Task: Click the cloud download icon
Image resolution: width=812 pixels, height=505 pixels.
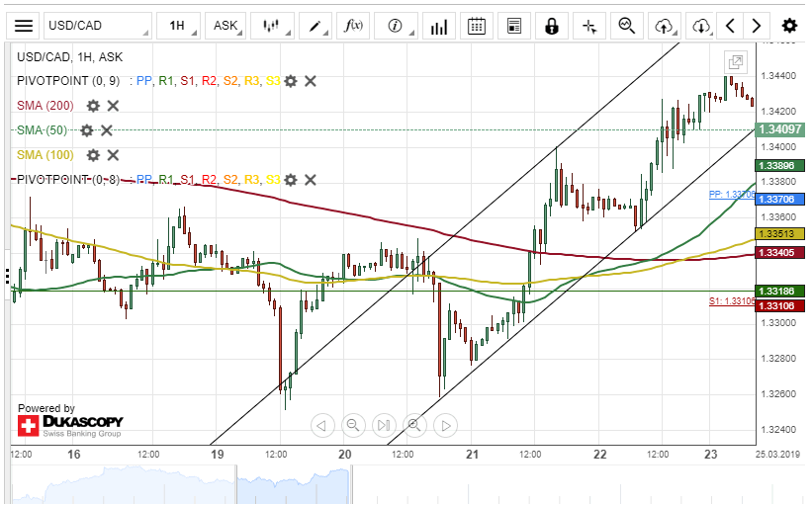Action: click(x=700, y=26)
